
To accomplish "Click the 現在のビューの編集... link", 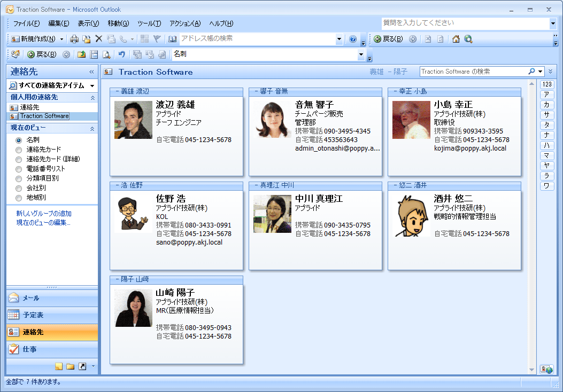I will (x=43, y=223).
